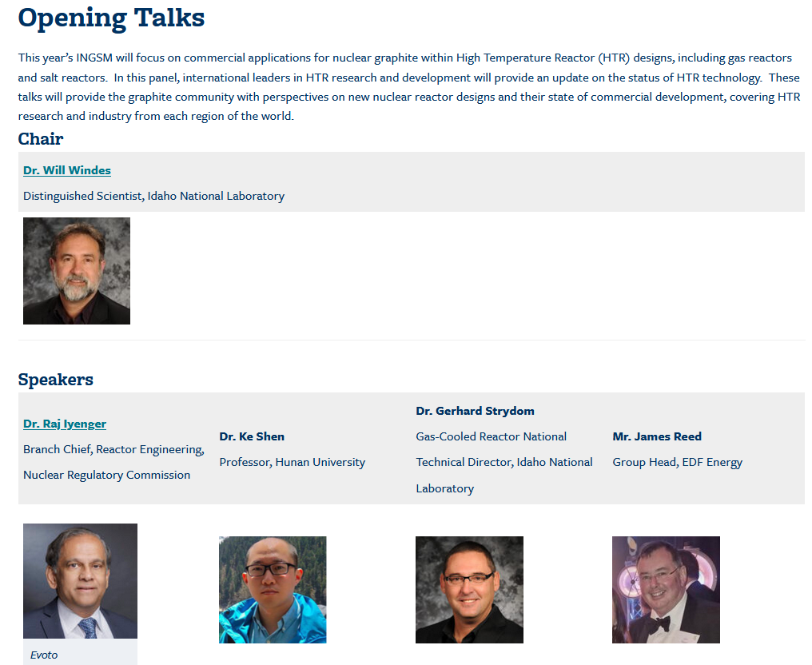Open the Dr. Raj Iyenger link
The width and height of the screenshot is (812, 665).
tap(65, 424)
